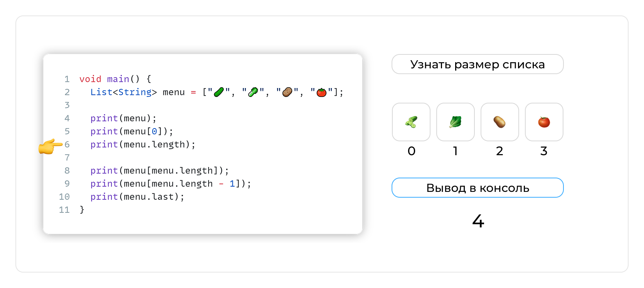
Task: Click the void main() declaration line
Action: click(x=115, y=79)
